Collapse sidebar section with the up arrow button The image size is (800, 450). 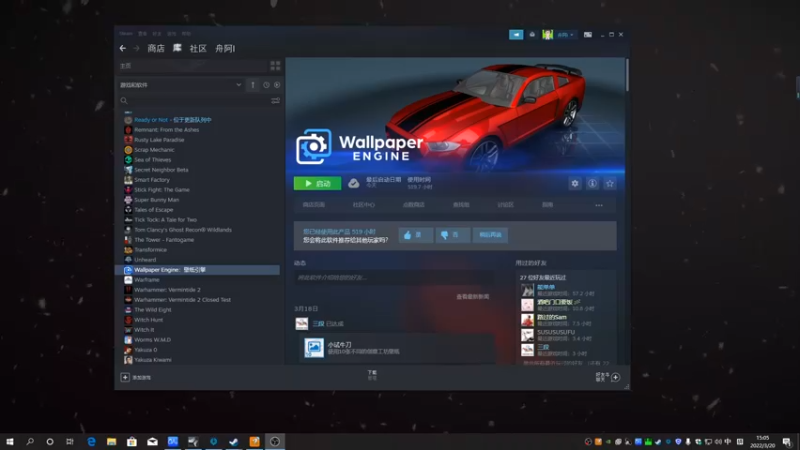pos(253,85)
